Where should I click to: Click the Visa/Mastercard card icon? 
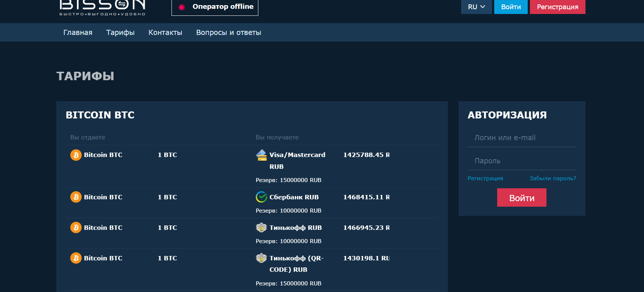click(x=261, y=155)
